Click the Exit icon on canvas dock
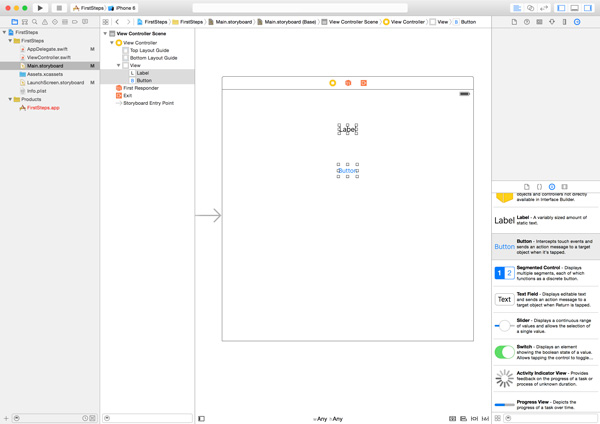The height and width of the screenshot is (424, 600). pos(364,83)
